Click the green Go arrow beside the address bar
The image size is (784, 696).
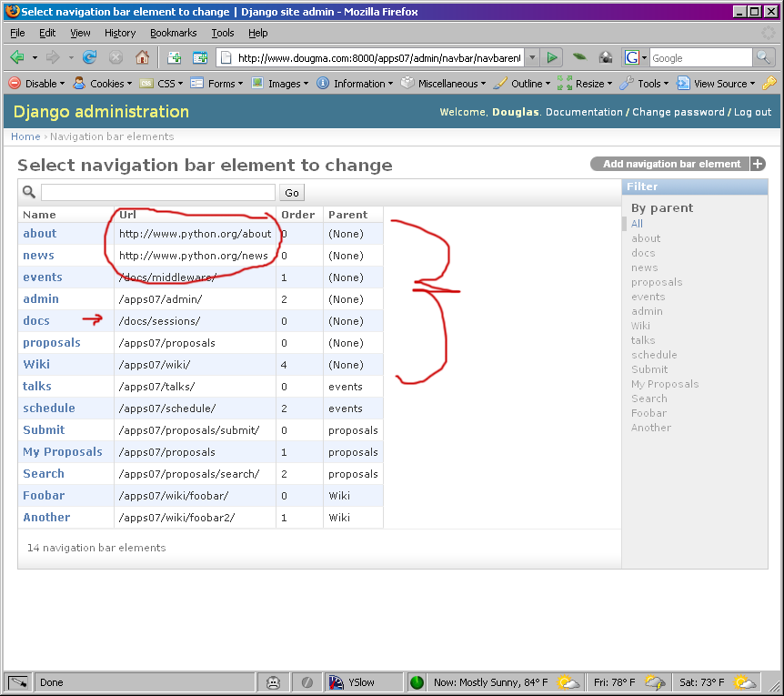click(551, 57)
